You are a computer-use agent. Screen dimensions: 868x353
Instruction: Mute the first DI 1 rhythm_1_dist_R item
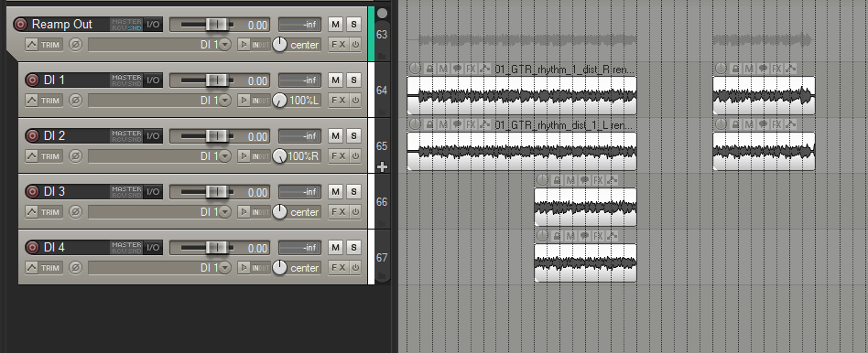(x=443, y=69)
